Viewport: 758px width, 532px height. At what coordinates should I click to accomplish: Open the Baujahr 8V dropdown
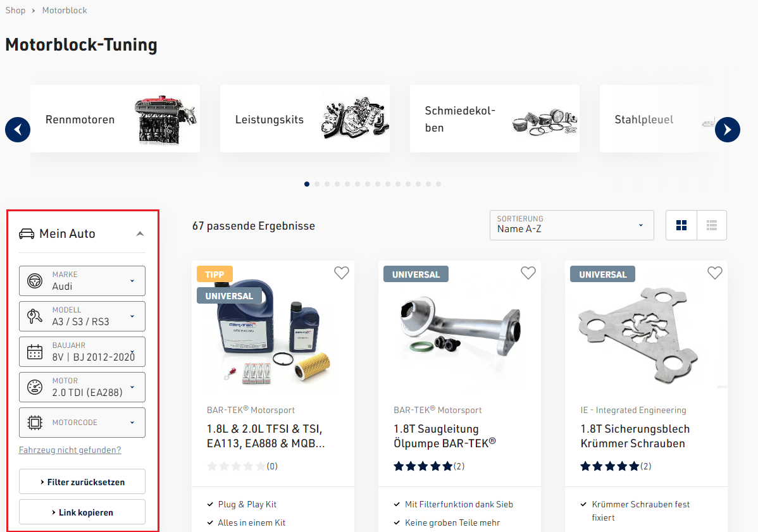point(82,352)
